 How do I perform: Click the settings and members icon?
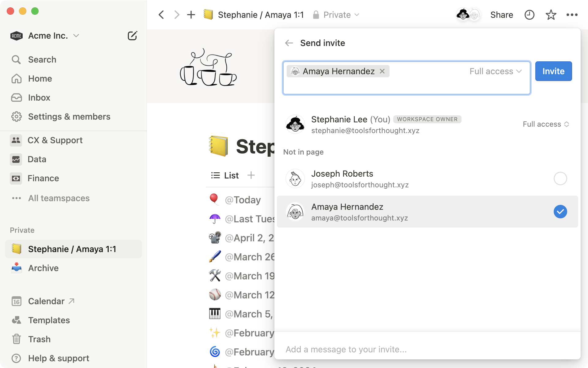click(16, 117)
